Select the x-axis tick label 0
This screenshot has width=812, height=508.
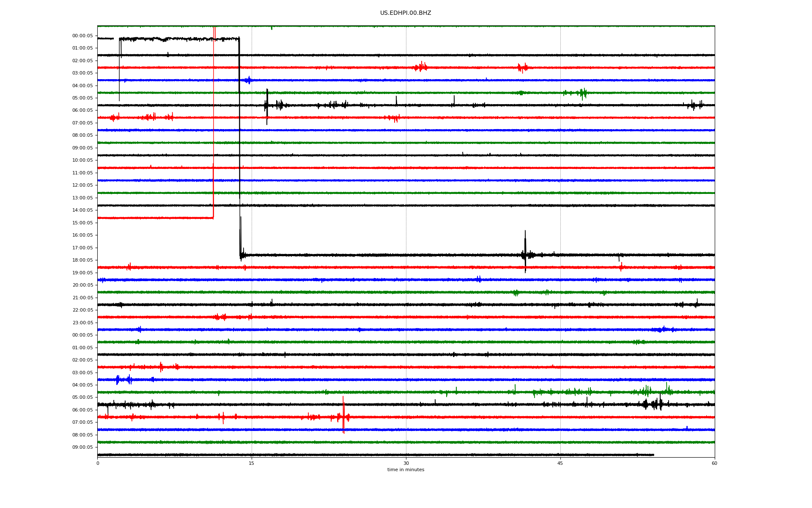[98, 463]
